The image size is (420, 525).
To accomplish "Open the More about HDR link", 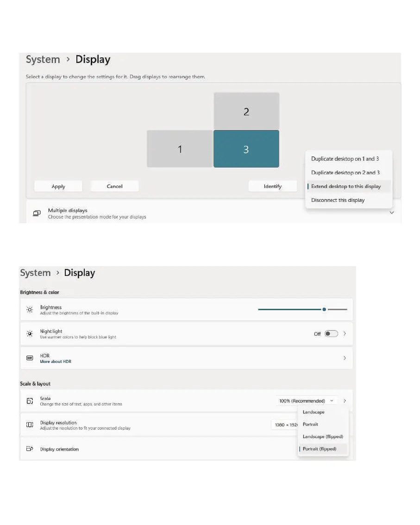I will pyautogui.click(x=56, y=361).
